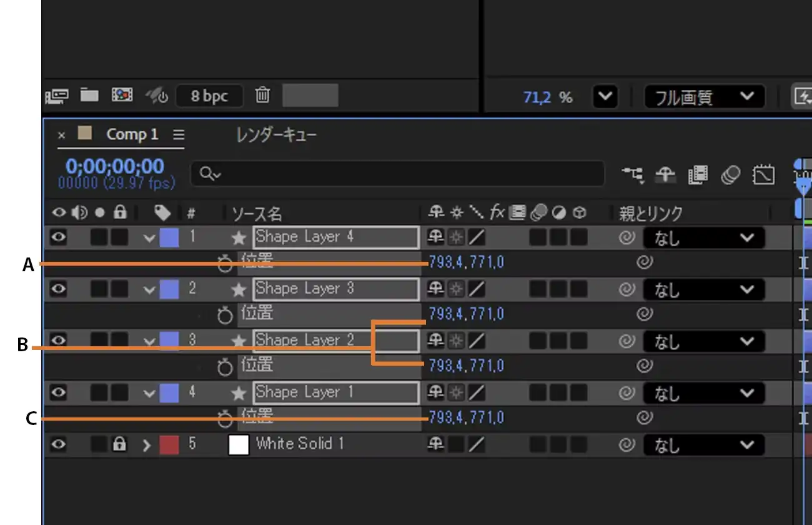The width and height of the screenshot is (812, 525).
Task: Create a new folder in the project panel
Action: 89,95
